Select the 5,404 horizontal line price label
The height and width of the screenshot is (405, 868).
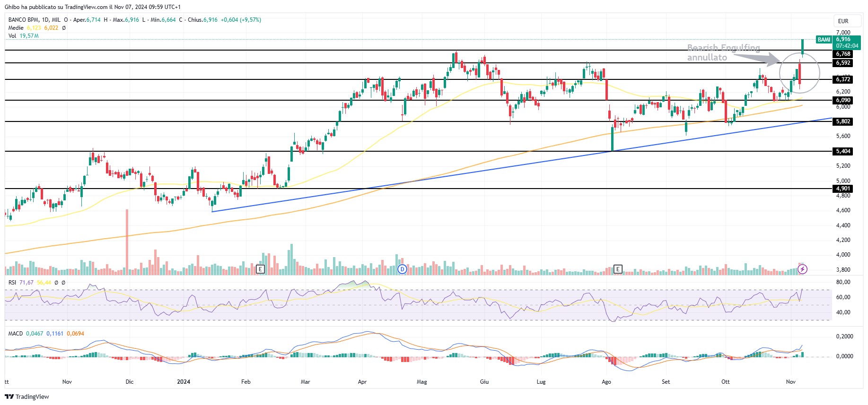[x=843, y=151]
